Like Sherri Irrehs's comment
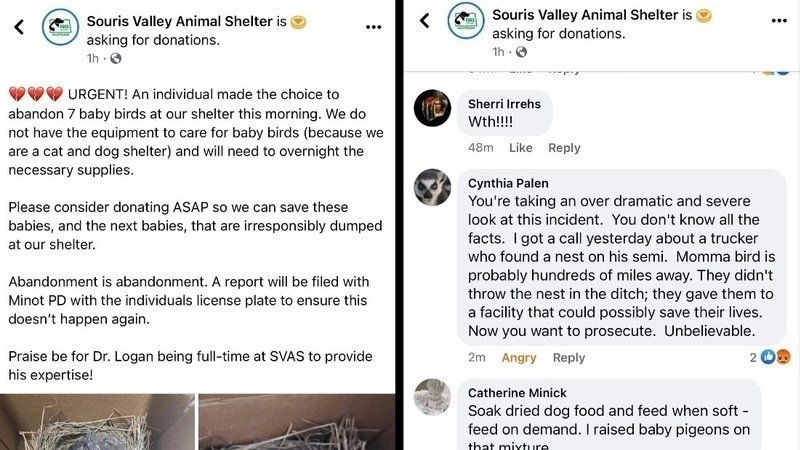The height and width of the screenshot is (450, 800). click(x=521, y=148)
